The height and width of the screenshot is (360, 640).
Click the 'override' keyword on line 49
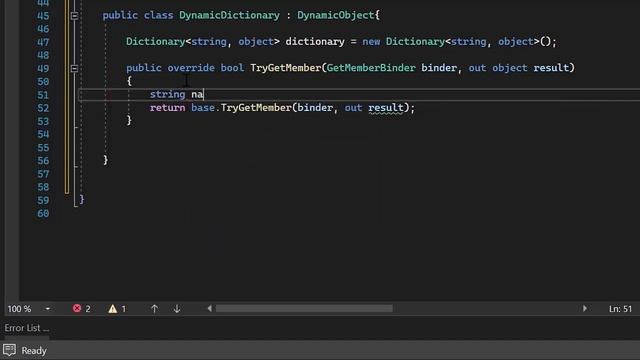point(191,68)
